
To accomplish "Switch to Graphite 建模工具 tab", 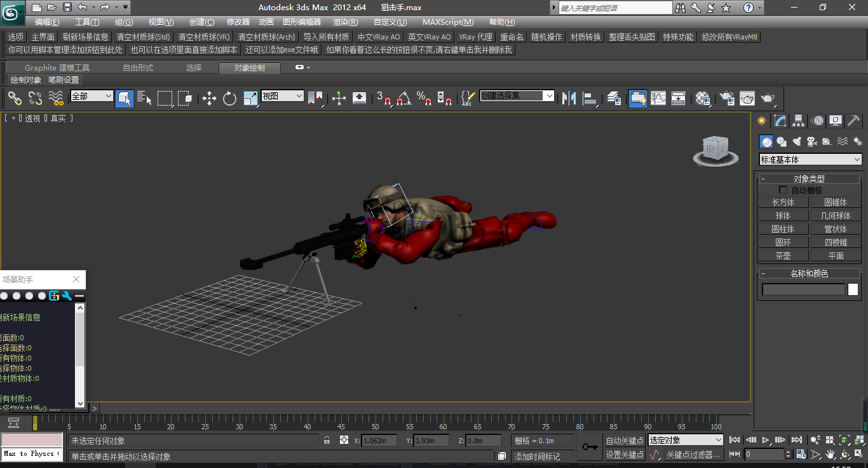I will (57, 67).
